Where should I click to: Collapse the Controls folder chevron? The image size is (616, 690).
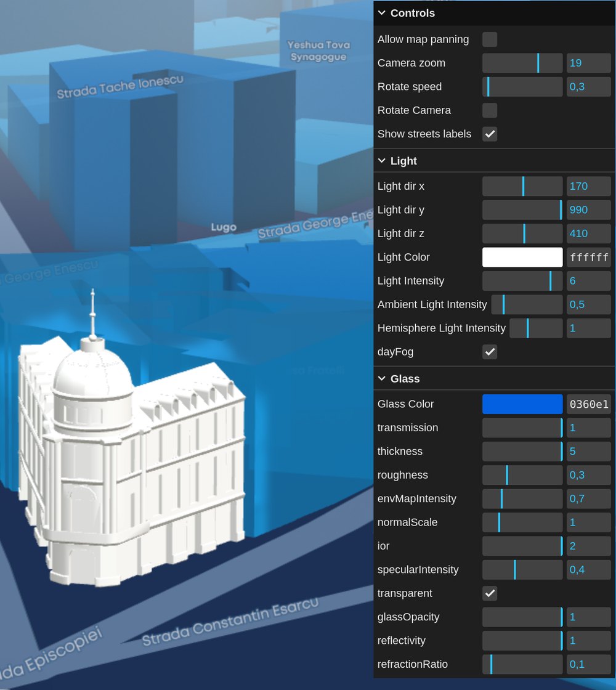[381, 13]
